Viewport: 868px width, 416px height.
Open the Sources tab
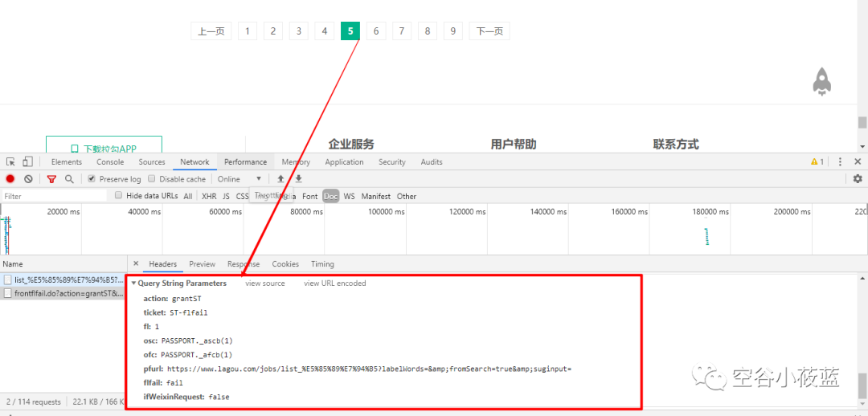152,162
